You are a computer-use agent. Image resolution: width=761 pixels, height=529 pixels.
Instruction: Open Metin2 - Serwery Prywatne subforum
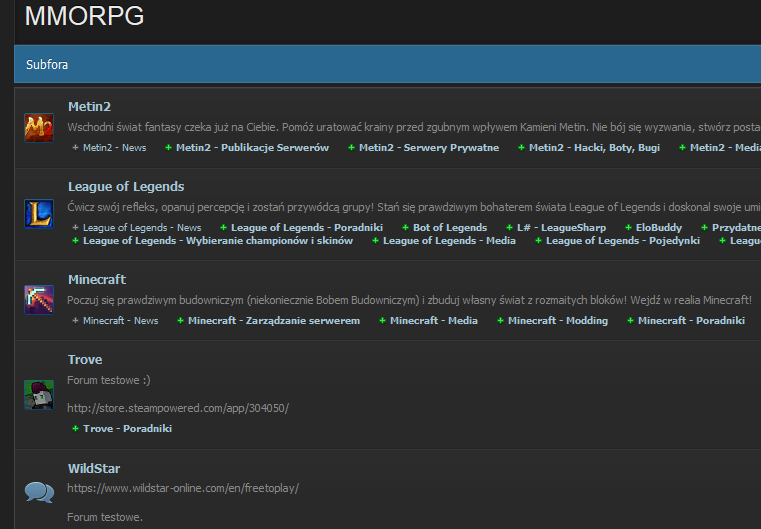point(429,148)
